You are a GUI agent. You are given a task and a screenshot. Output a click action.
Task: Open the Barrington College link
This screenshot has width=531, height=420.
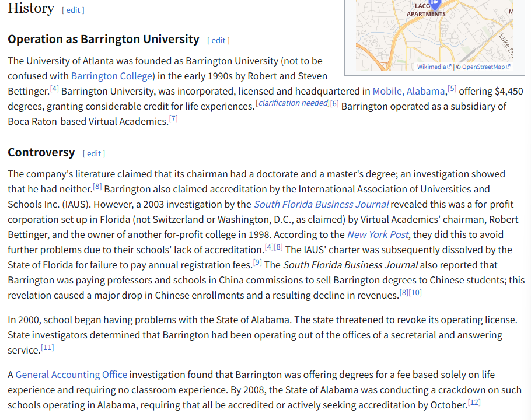click(113, 76)
